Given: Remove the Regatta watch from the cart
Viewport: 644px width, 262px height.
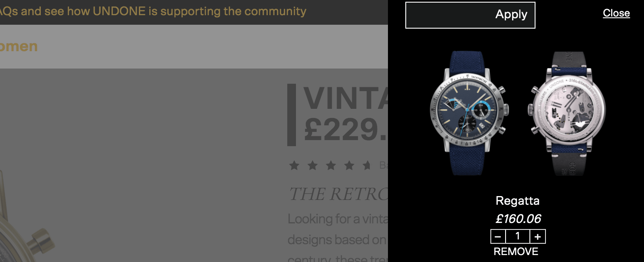Looking at the screenshot, I should tap(516, 252).
